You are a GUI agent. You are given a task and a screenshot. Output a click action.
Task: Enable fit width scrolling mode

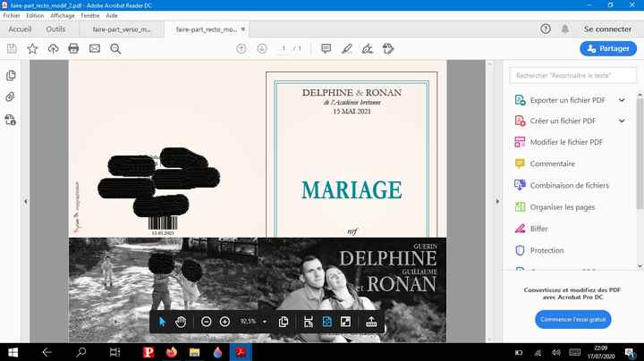pyautogui.click(x=309, y=322)
